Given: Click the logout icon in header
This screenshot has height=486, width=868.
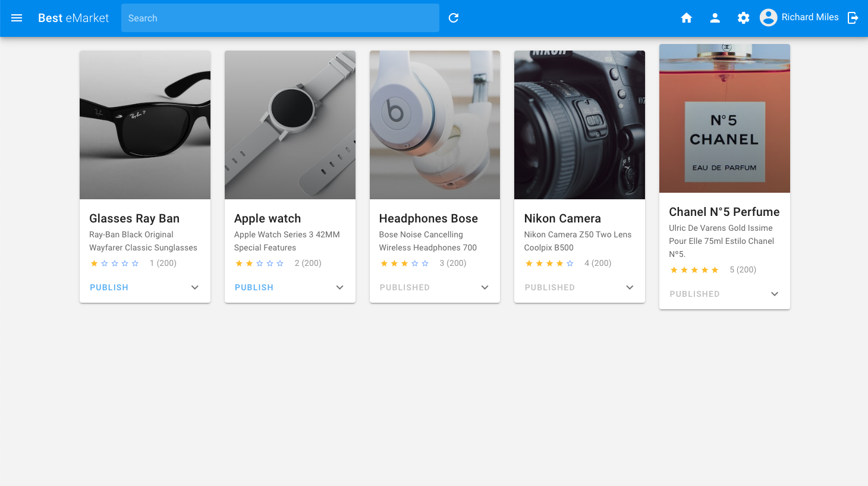Looking at the screenshot, I should point(853,18).
